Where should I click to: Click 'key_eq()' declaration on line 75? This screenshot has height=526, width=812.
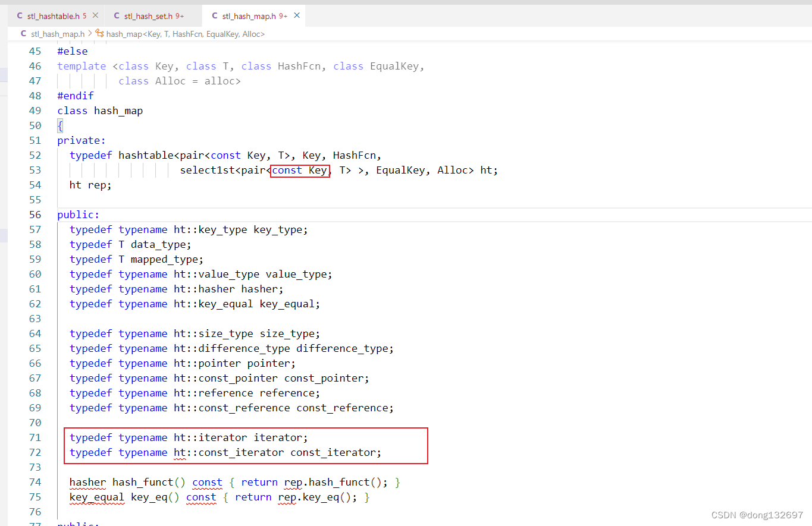[155, 497]
